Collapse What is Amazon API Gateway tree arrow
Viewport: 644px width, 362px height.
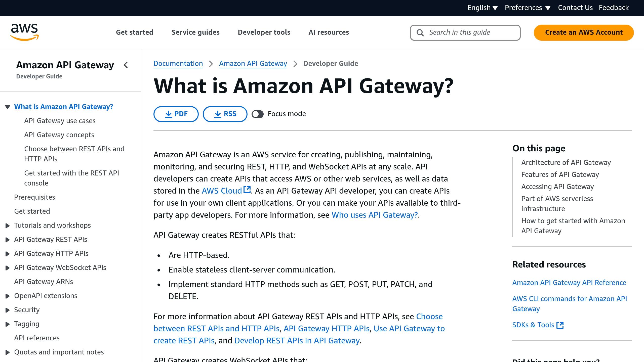point(8,107)
